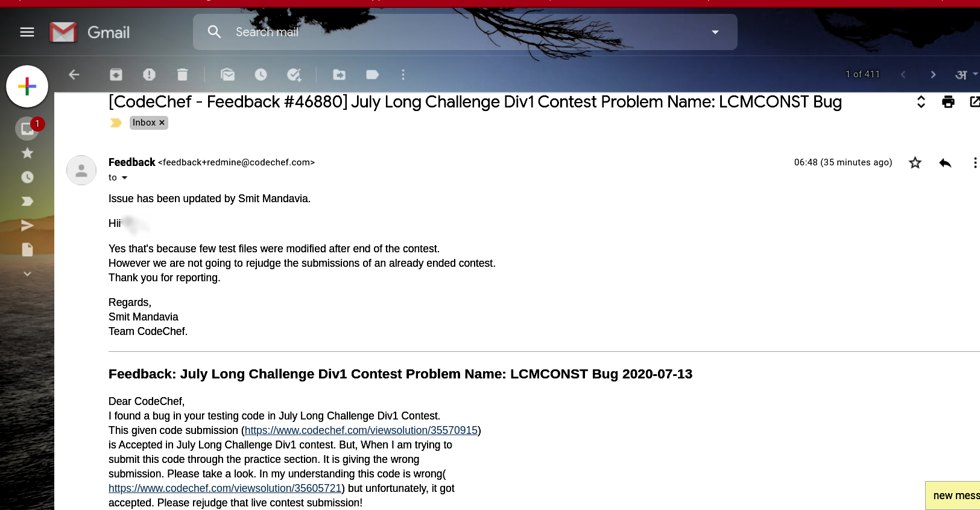Open input tools language selector

(x=966, y=74)
